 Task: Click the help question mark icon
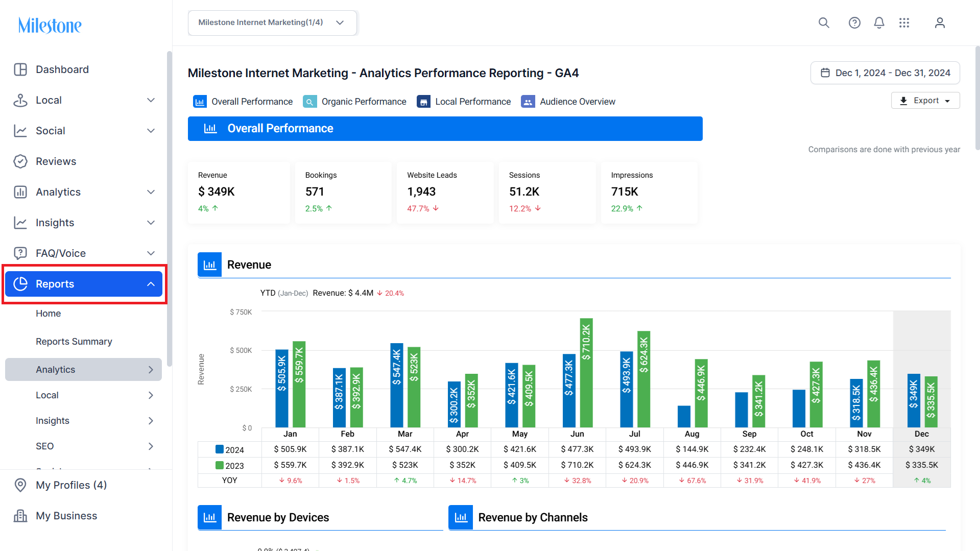tap(854, 22)
